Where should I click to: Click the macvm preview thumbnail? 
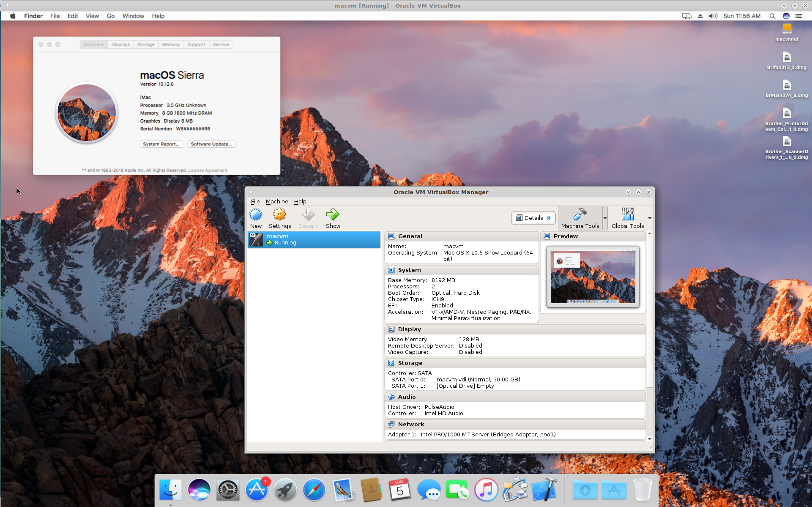click(x=593, y=277)
